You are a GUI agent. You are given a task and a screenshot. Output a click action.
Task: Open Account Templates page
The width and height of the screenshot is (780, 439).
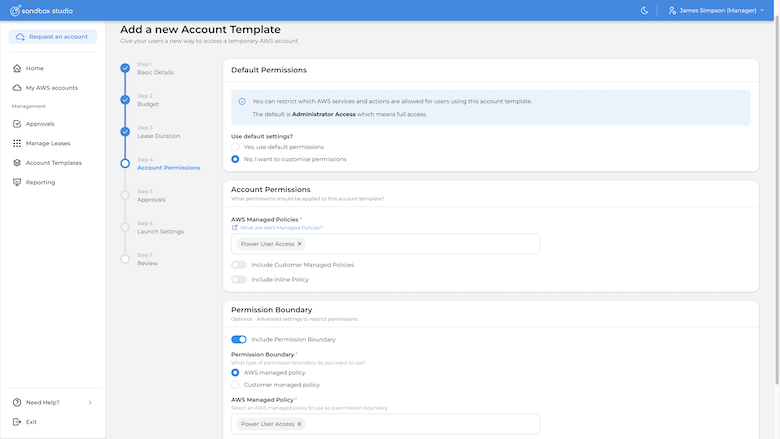53,163
